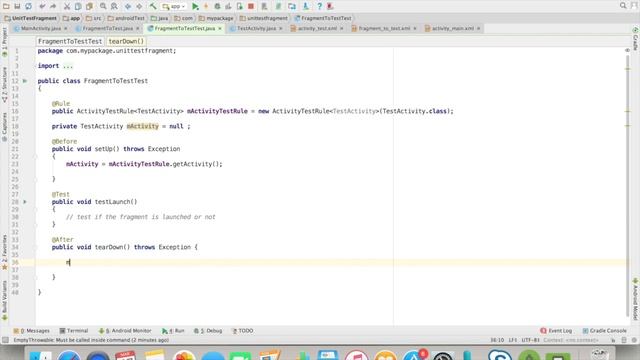Image resolution: width=640 pixels, height=360 pixels.
Task: Navigate Forward using the toolbar arrow
Action: [139, 6]
